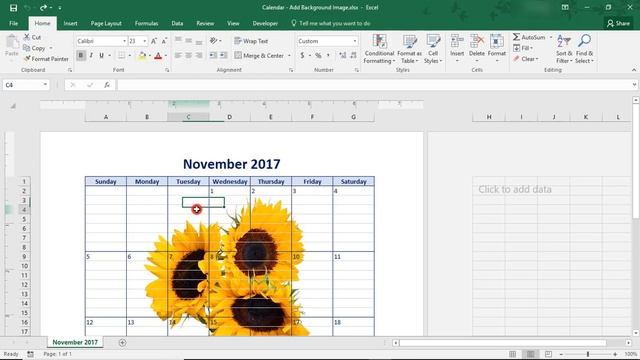Open Find & Select magnifier

tap(584, 49)
